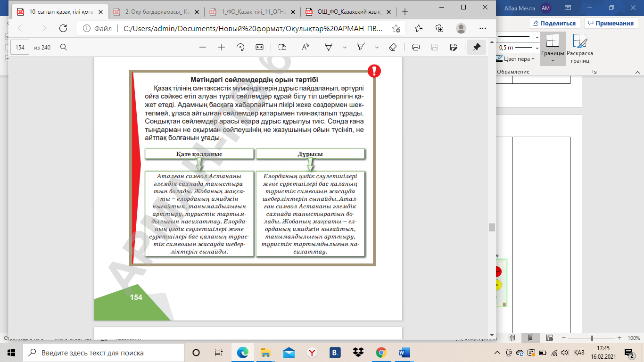The image size is (644, 362).
Task: Click Windows taskbar search box
Action: pyautogui.click(x=104, y=353)
